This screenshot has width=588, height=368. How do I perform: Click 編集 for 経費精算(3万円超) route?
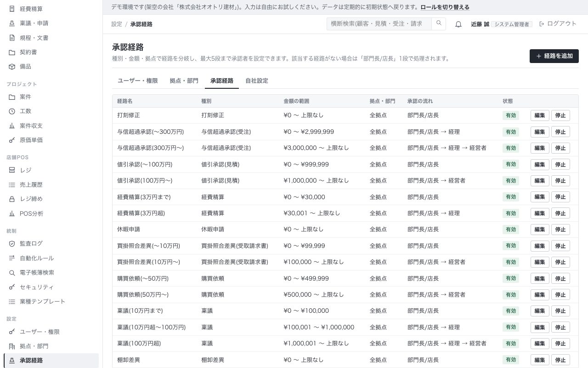tap(540, 213)
